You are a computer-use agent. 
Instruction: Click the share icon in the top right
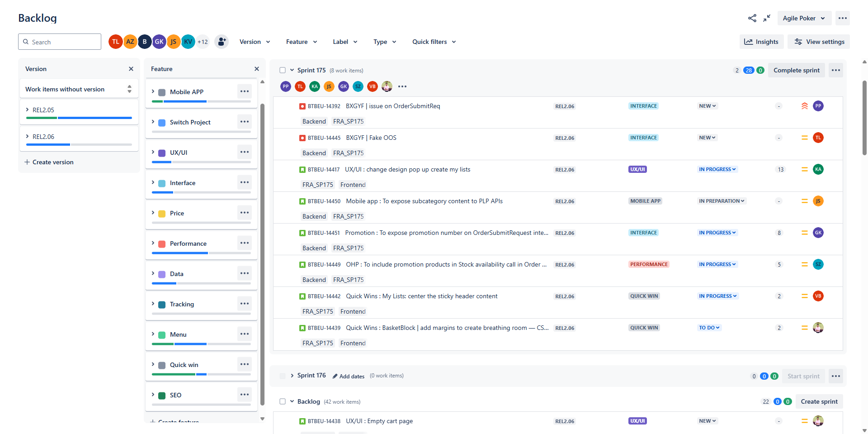tap(752, 18)
